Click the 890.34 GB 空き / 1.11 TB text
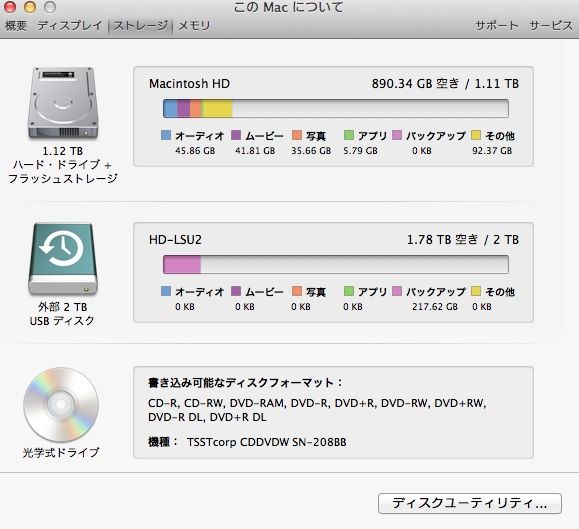 click(445, 84)
